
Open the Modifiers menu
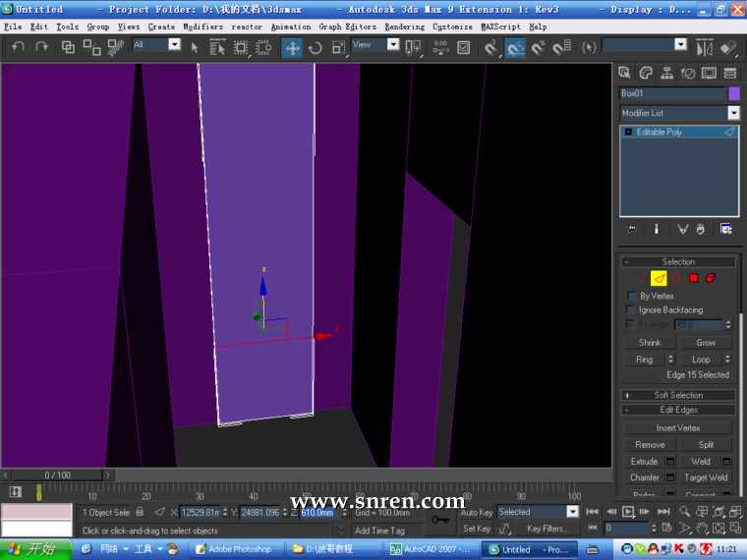pos(202,27)
